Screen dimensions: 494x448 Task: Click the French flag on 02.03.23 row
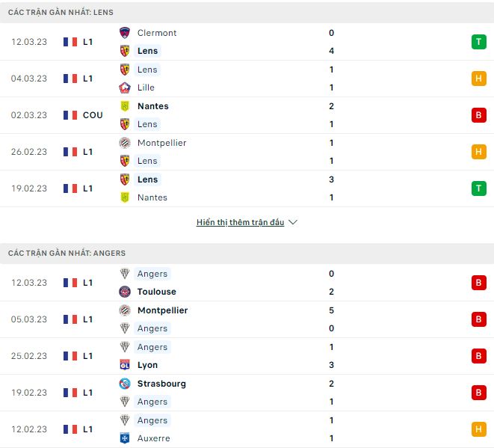(x=70, y=115)
